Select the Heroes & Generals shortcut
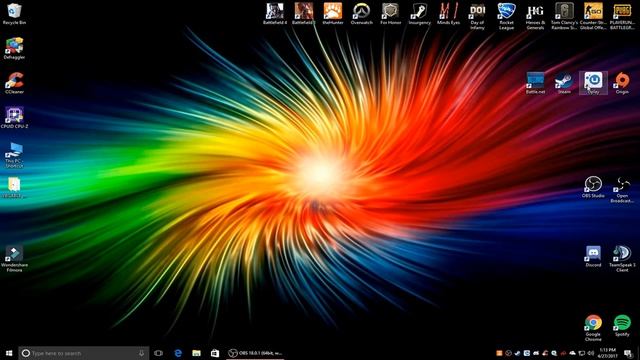 [x=535, y=16]
